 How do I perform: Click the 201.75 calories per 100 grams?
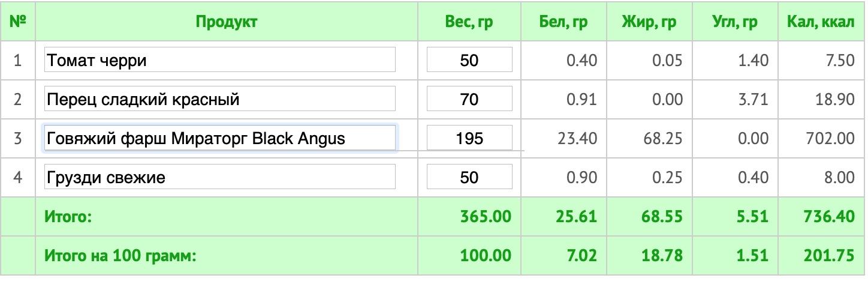[x=829, y=256]
